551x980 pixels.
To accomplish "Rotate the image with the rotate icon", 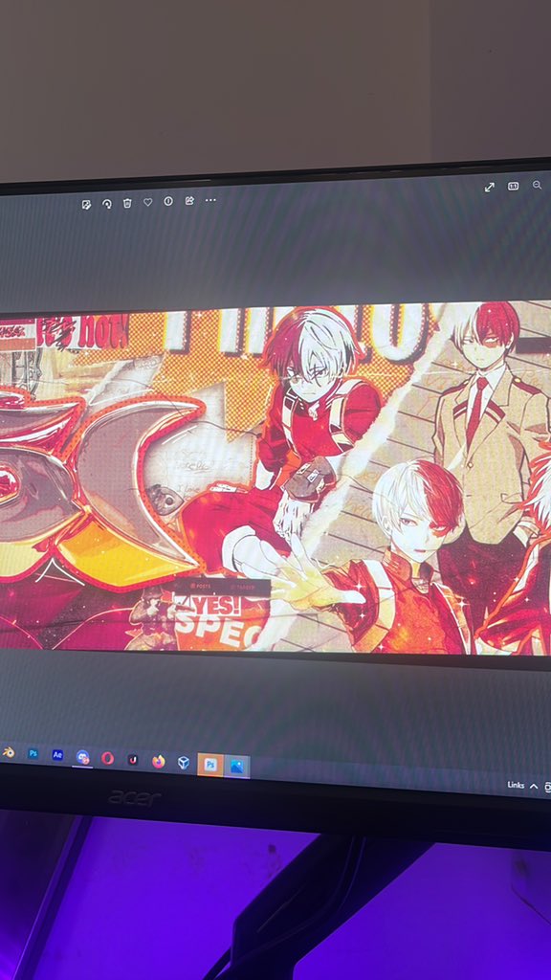I will (107, 204).
